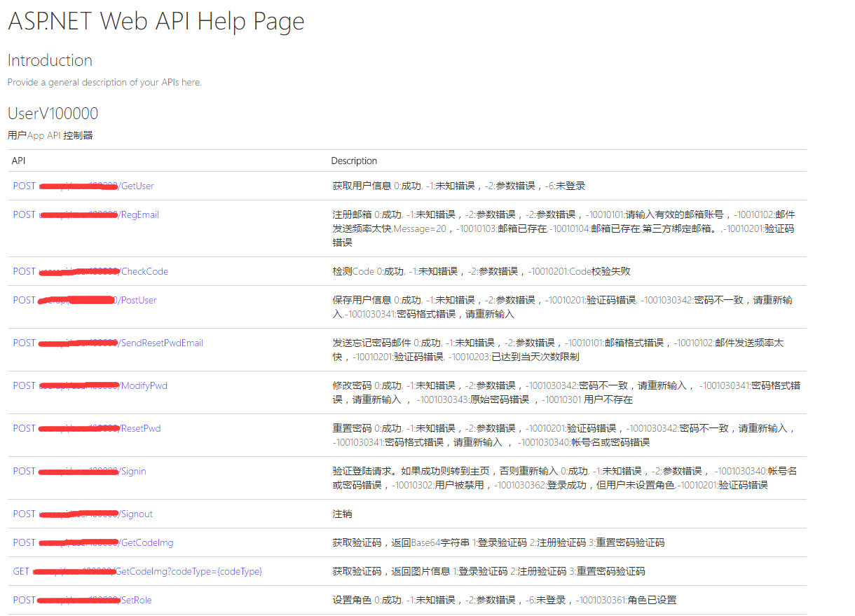Viewport: 855px width, 616px height.
Task: Open the Signin API link
Action: [x=133, y=471]
